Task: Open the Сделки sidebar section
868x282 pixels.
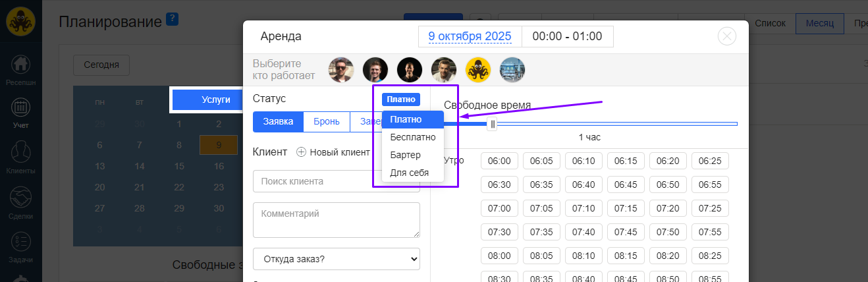Action: [20, 203]
